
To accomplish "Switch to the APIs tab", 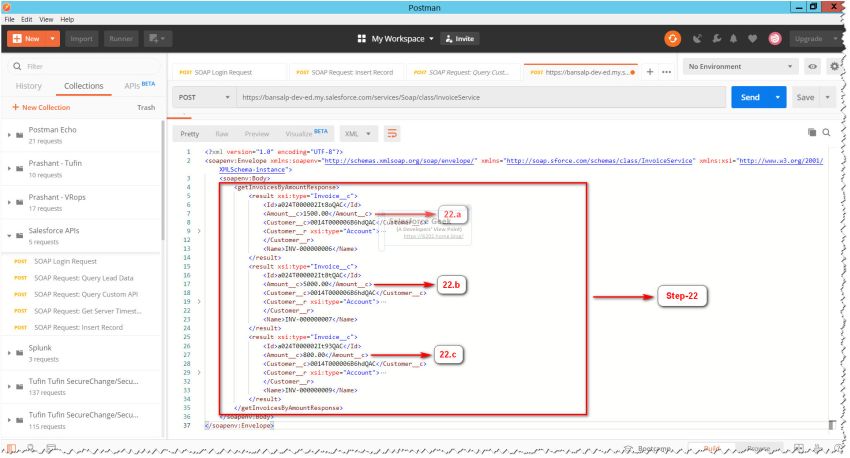I will tap(139, 86).
